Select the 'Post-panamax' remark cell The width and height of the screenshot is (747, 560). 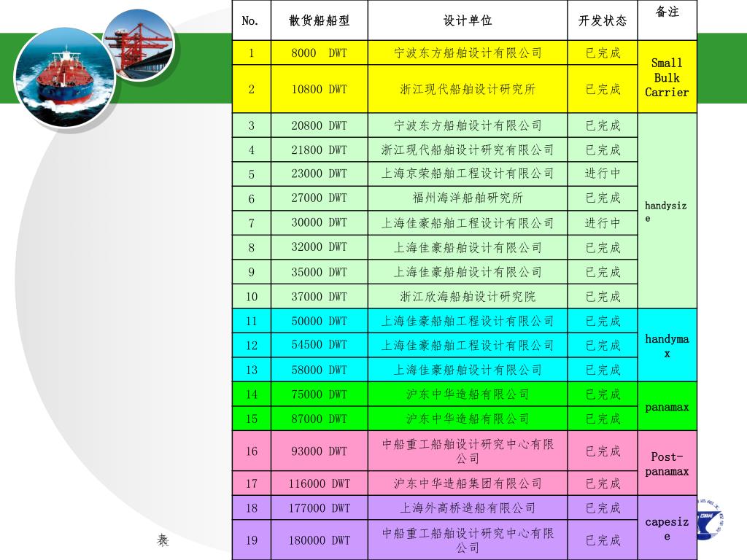coord(667,463)
